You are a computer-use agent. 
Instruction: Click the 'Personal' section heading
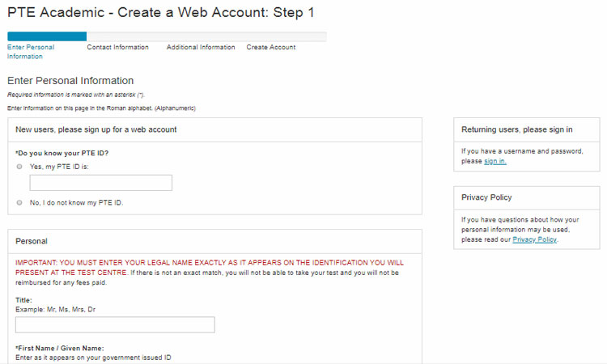point(32,241)
